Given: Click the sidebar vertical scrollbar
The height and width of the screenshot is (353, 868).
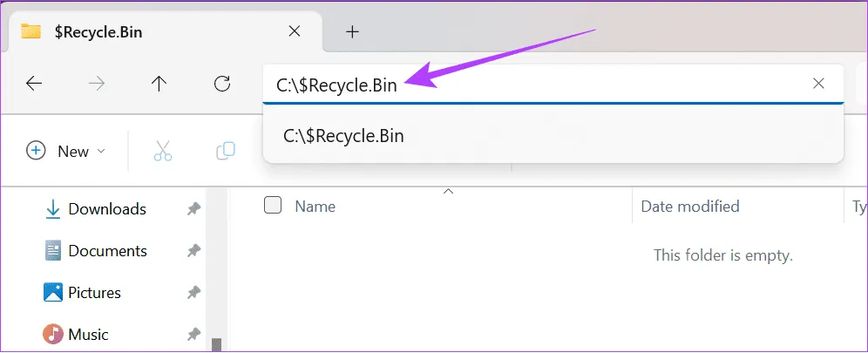Looking at the screenshot, I should [x=216, y=343].
